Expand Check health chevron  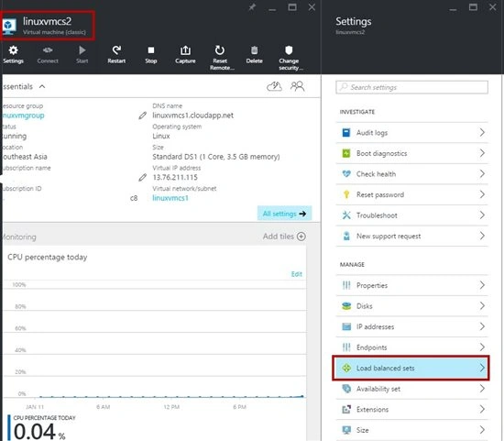482,174
